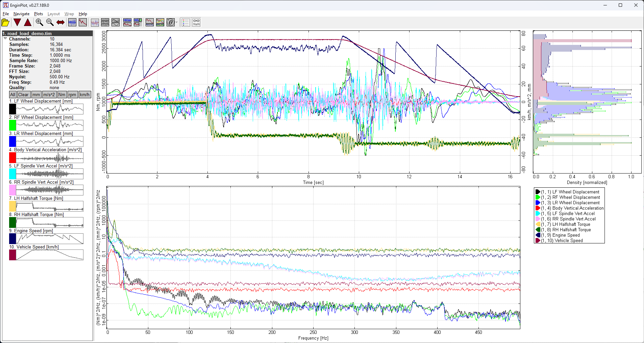Image resolution: width=644 pixels, height=343 pixels.
Task: Collapse the Channels info tree expander
Action: 5,39
